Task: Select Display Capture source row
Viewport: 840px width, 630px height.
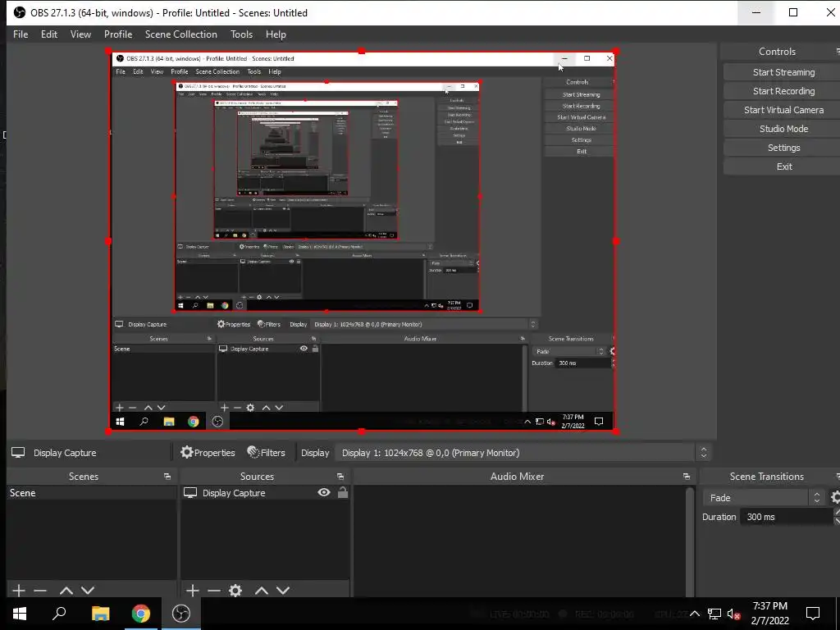Action: (x=265, y=493)
